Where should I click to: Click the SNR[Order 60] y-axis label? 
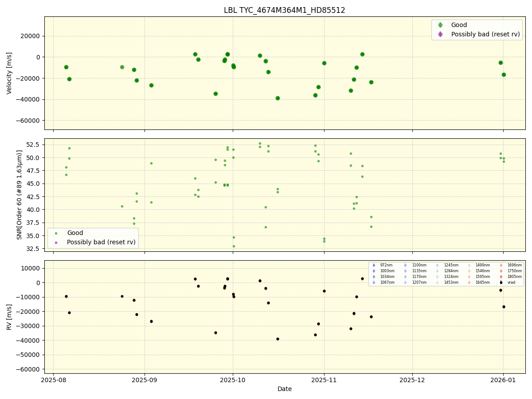20,195
